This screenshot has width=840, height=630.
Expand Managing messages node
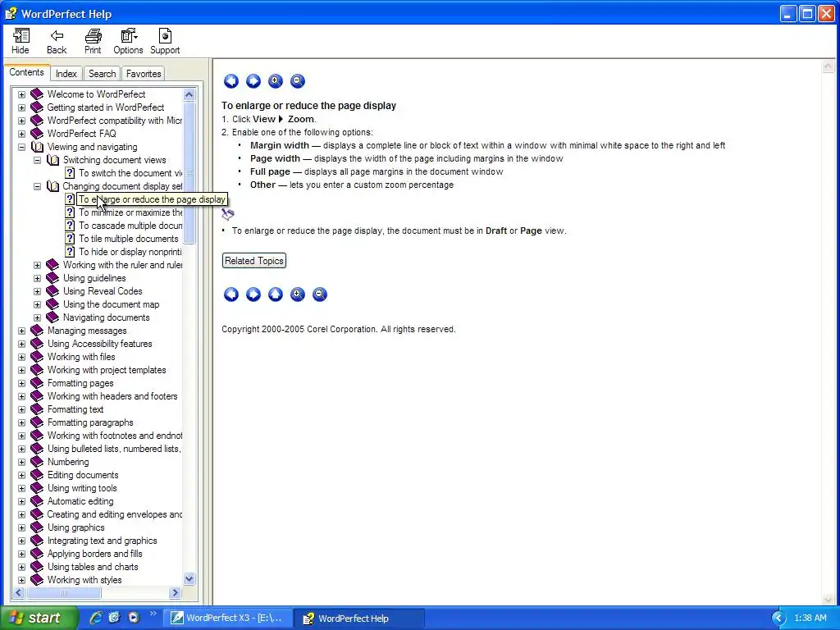click(x=21, y=331)
